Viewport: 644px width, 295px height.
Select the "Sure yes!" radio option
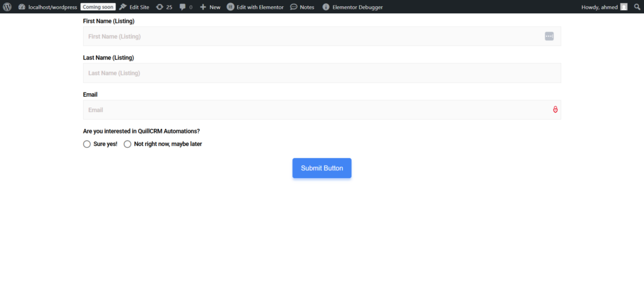87,144
